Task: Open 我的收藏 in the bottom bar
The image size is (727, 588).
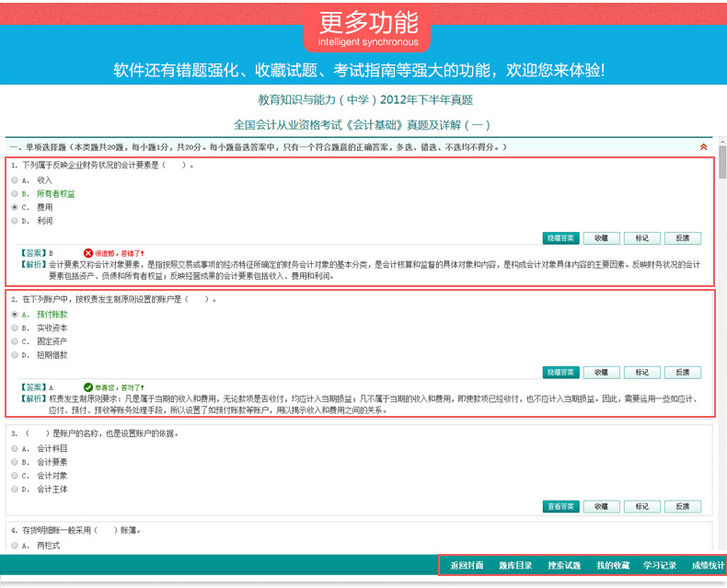Action: (613, 565)
